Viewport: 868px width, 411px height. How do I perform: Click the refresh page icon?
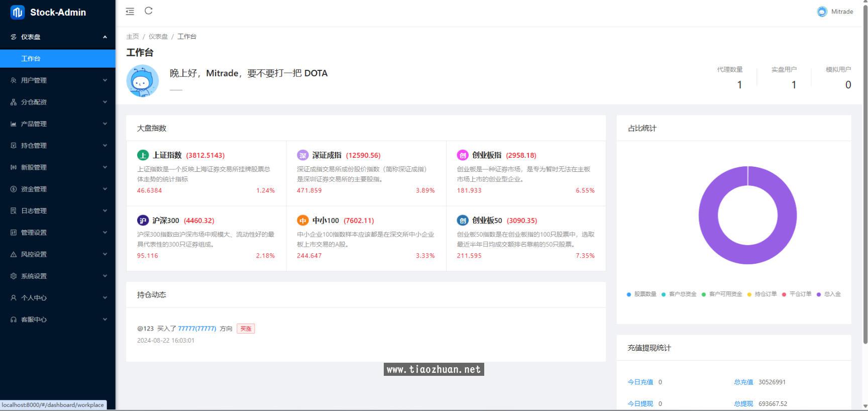pos(149,11)
